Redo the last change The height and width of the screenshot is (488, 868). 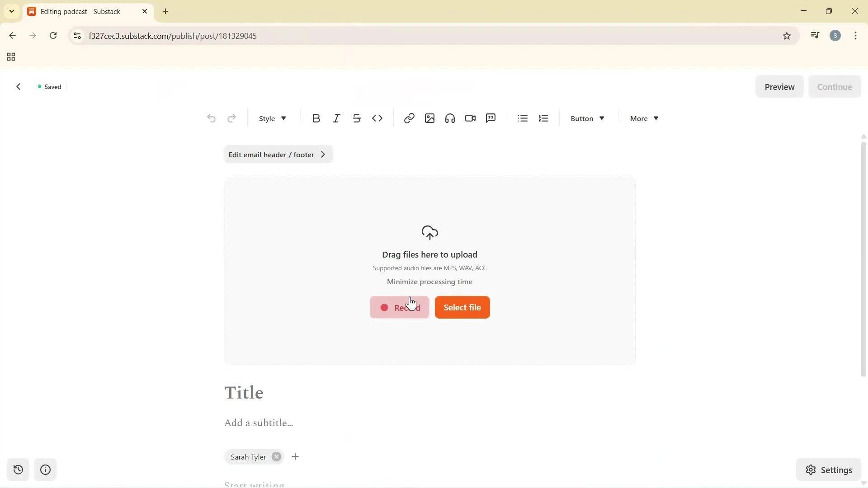tap(231, 118)
